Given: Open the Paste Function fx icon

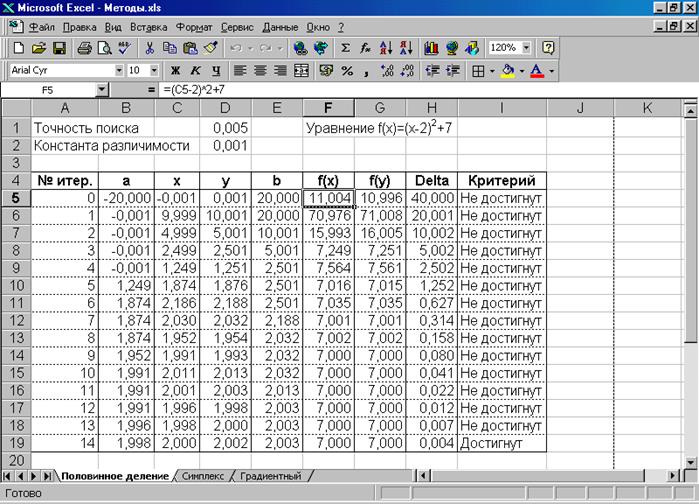Looking at the screenshot, I should pyautogui.click(x=366, y=48).
